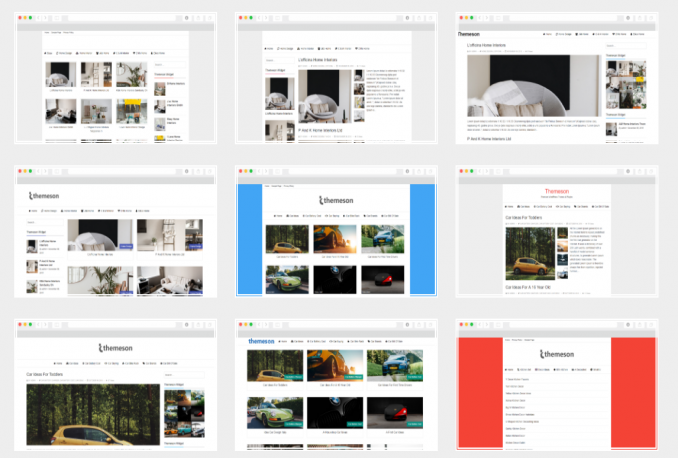Select first yellow car thumbnail in blue-bordered demo
Screen dimensions: 678x458
(286, 239)
